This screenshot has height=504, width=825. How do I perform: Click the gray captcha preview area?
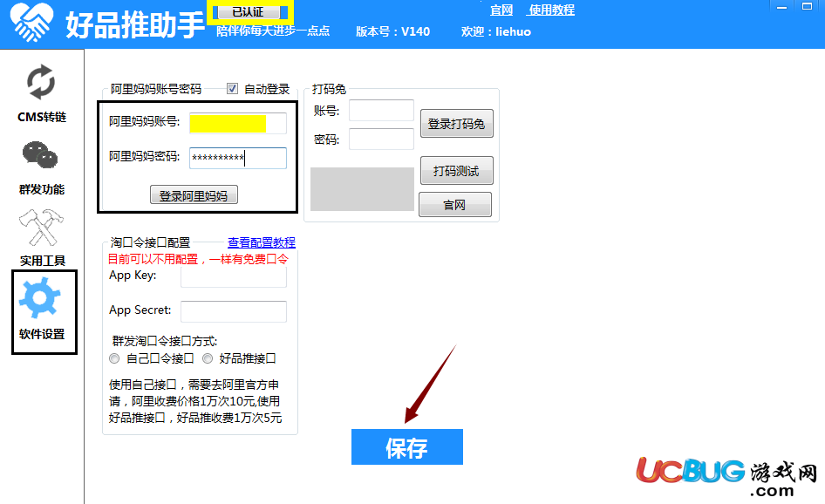363,189
